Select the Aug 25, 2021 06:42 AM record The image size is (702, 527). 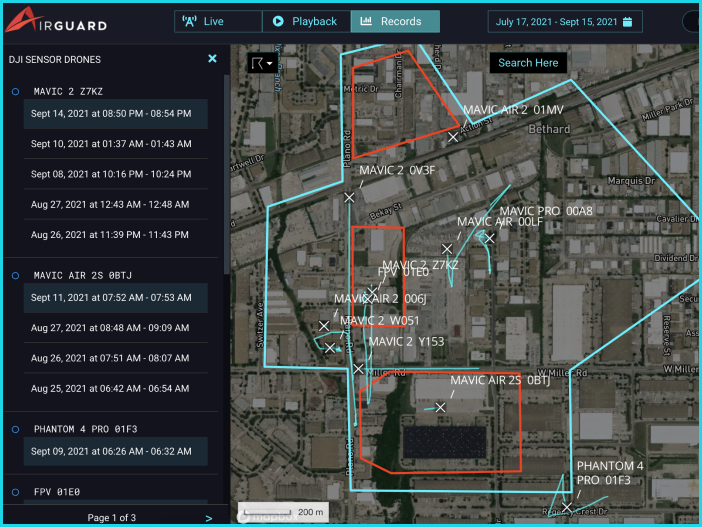coord(116,389)
